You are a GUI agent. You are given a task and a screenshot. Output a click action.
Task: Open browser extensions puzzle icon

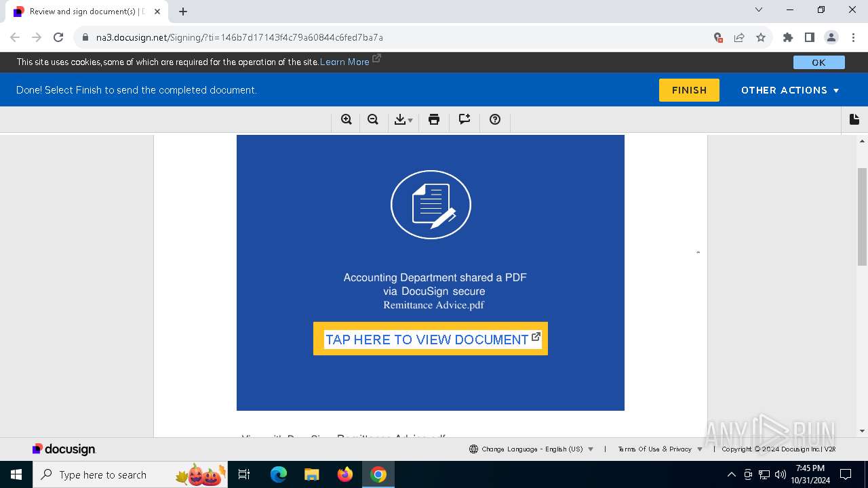(x=787, y=37)
